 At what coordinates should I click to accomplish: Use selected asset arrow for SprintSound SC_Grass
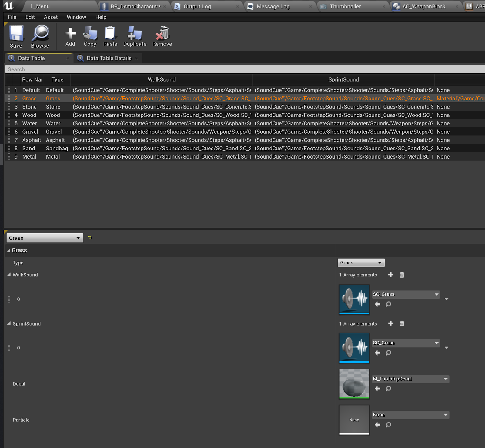point(377,353)
